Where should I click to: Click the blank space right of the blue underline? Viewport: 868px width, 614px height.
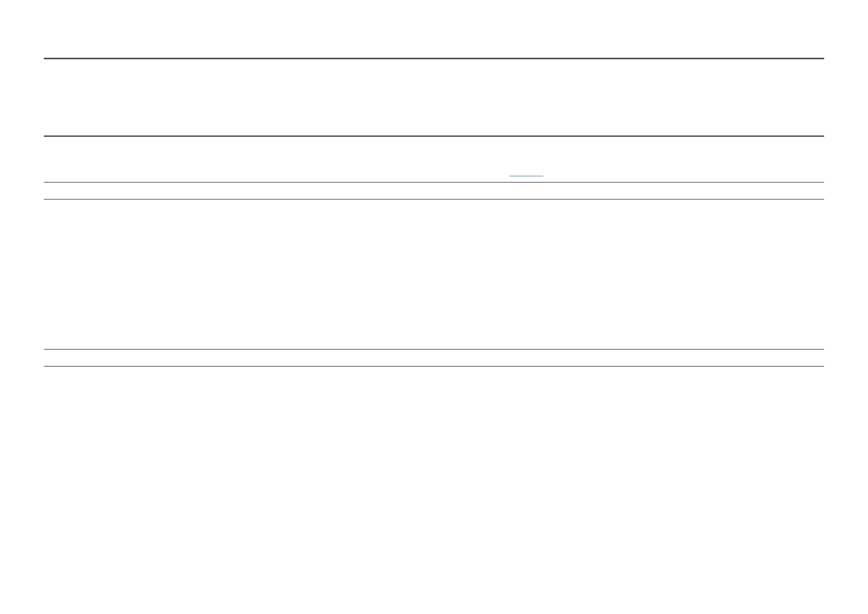click(683, 159)
